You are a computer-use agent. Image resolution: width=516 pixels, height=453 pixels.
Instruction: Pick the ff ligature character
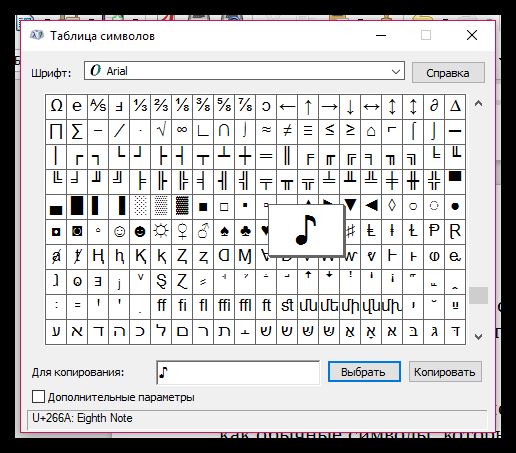pyautogui.click(x=161, y=306)
